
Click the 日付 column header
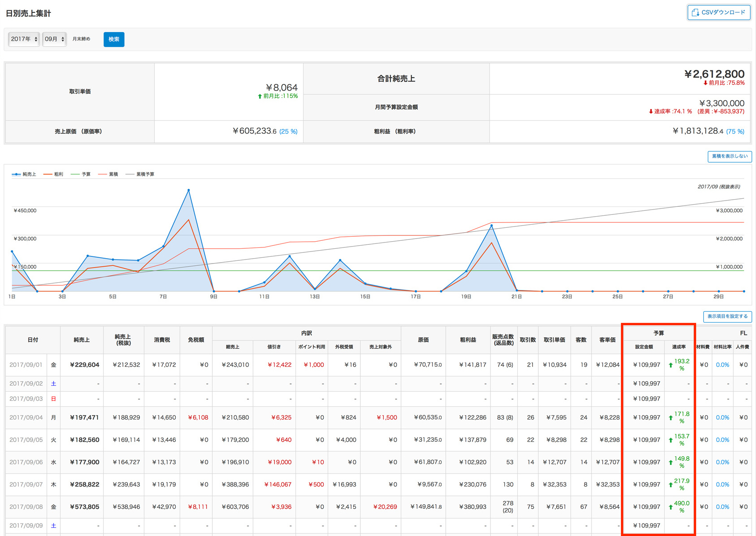coord(33,340)
